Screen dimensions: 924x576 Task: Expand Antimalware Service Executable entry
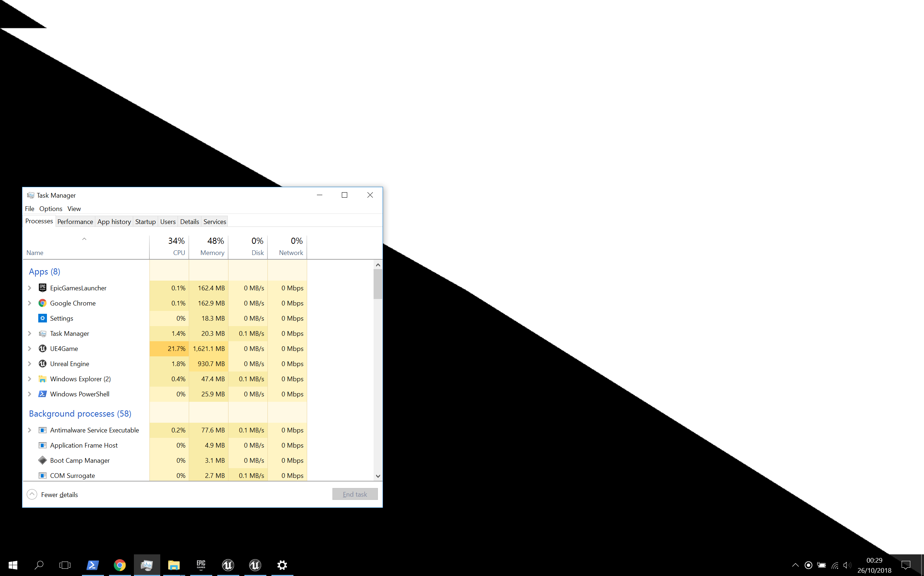[30, 430]
